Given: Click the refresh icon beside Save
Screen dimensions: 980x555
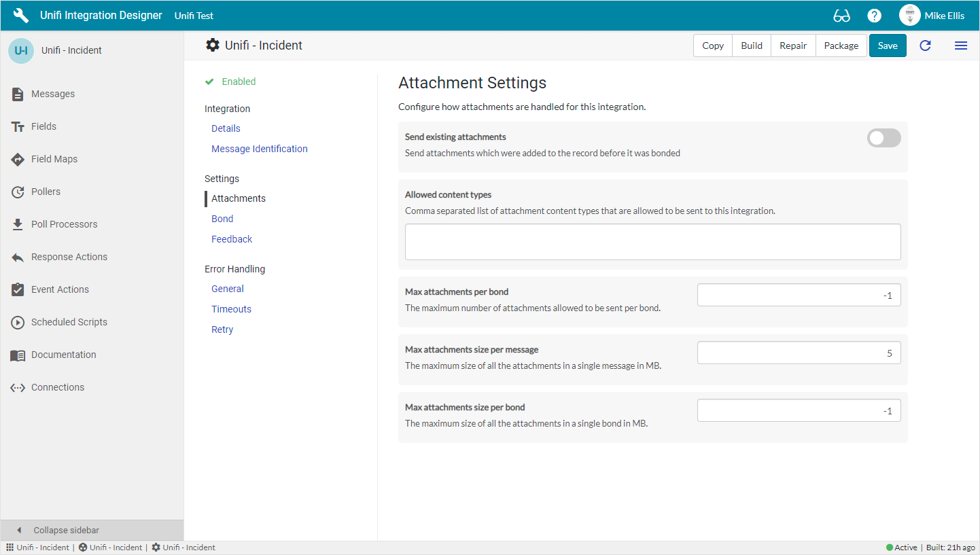Looking at the screenshot, I should (x=925, y=46).
